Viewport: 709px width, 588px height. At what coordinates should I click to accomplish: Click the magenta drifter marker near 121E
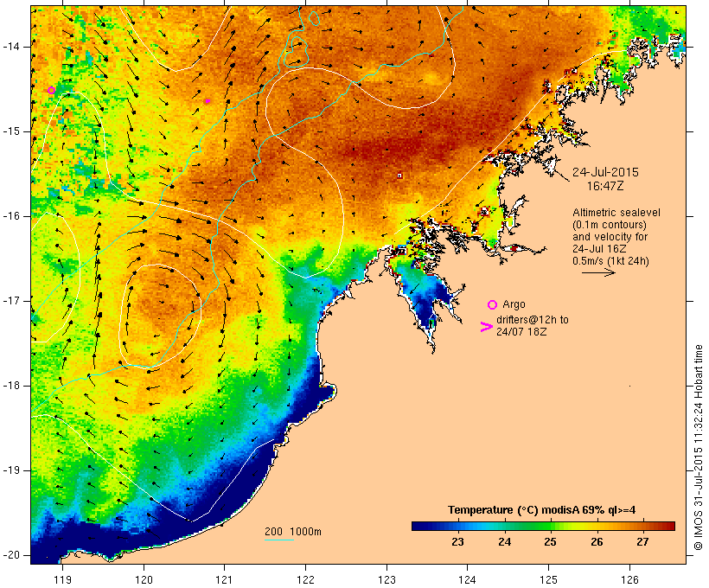pos(208,101)
